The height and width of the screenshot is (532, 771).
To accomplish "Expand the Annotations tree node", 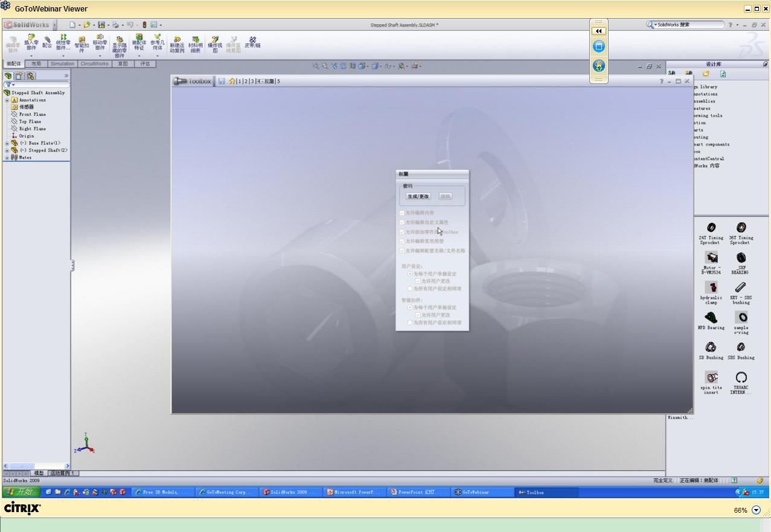I will (x=7, y=100).
